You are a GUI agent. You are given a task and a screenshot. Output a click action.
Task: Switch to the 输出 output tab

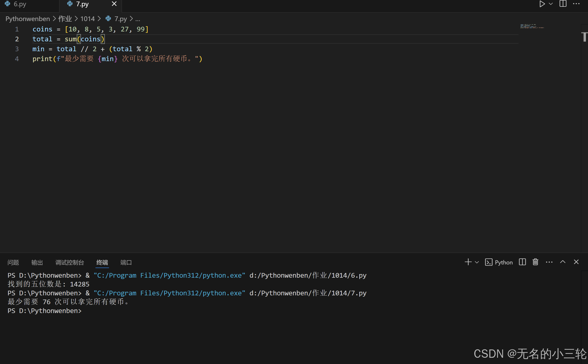(37, 263)
